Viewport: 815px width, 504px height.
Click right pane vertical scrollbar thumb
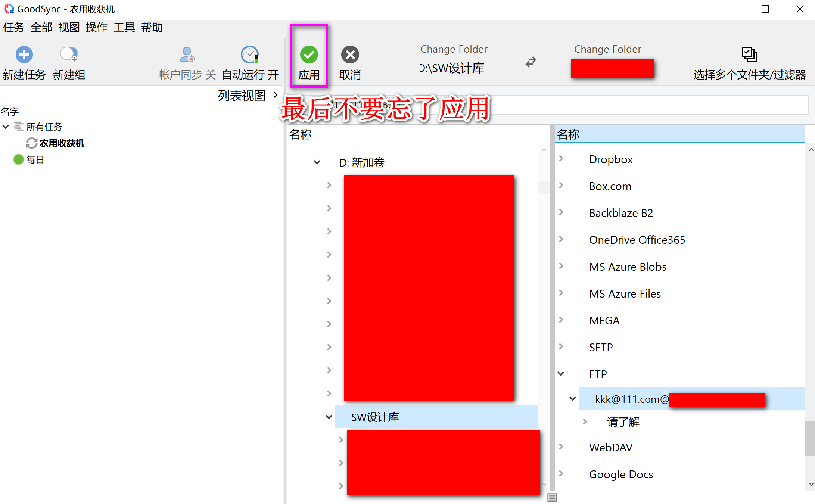(x=810, y=439)
